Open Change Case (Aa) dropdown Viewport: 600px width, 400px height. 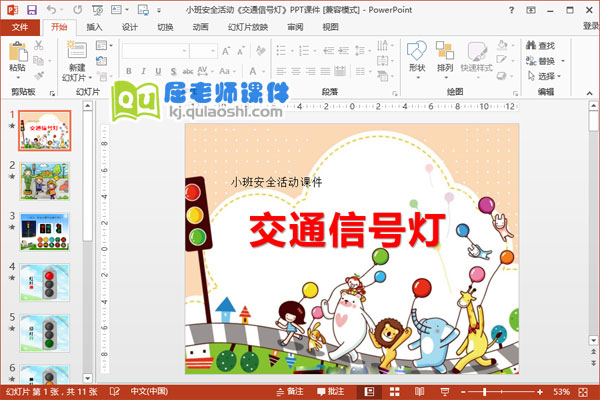pyautogui.click(x=227, y=71)
